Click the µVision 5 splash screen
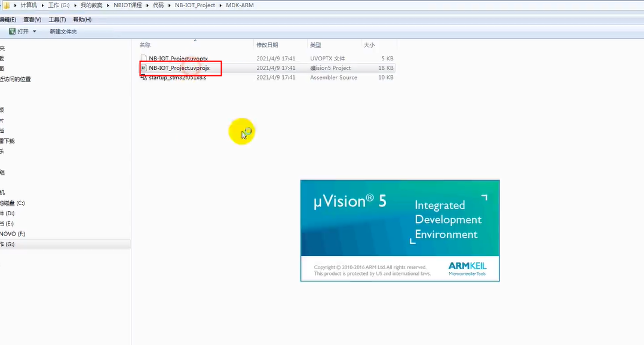This screenshot has width=644, height=345. coord(400,231)
